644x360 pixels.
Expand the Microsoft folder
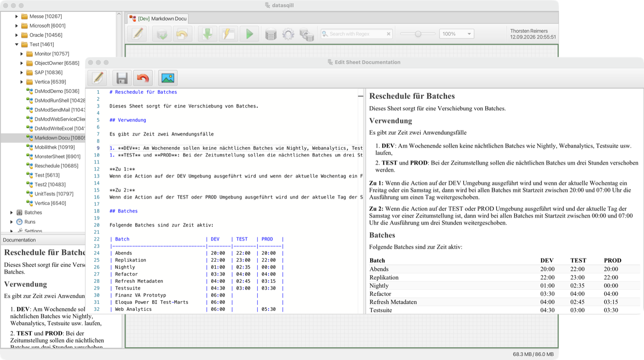(17, 26)
